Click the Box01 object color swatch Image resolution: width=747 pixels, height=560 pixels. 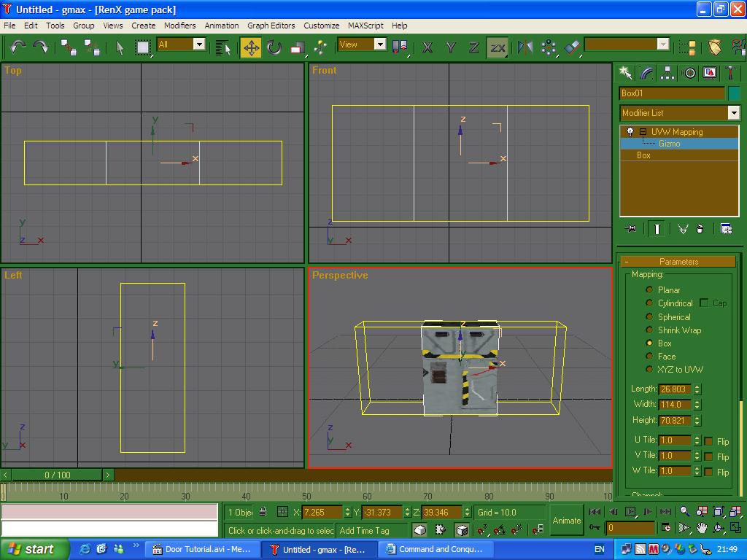point(734,93)
